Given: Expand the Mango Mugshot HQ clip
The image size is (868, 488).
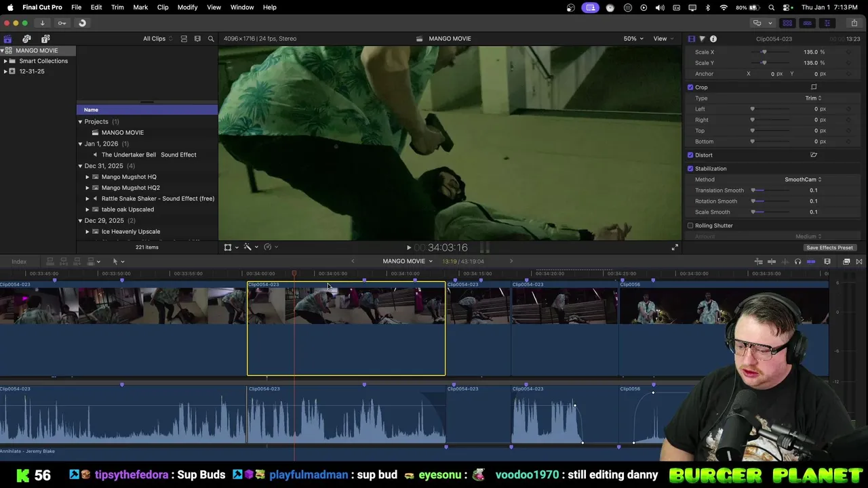Looking at the screenshot, I should [x=87, y=177].
